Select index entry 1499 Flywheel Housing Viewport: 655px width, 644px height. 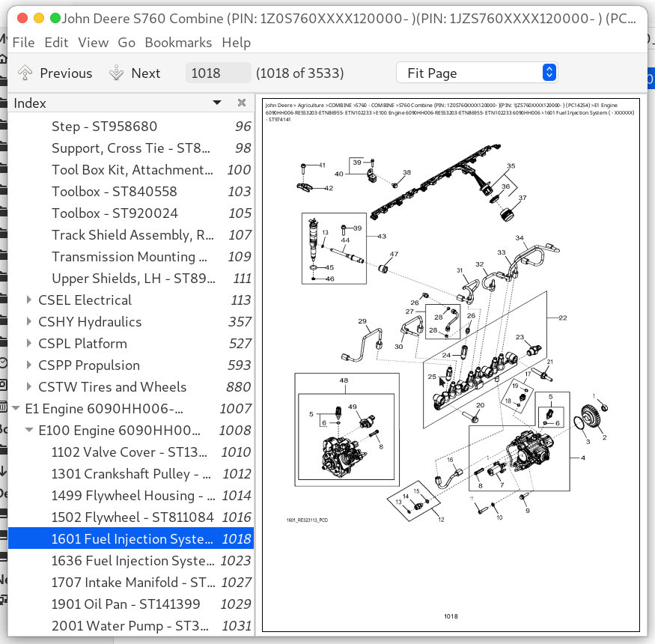pos(131,496)
